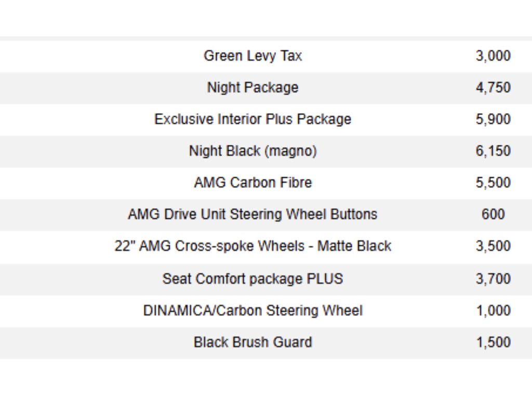The image size is (532, 399).
Task: Click DINAMICA/Carbon Steering Wheel text
Action: tap(252, 311)
